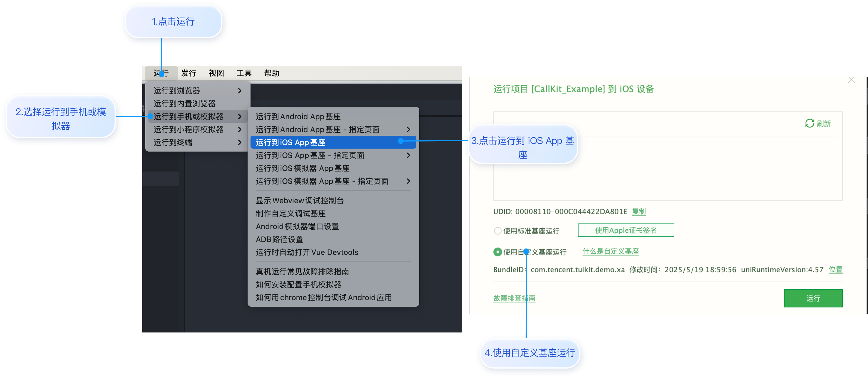The width and height of the screenshot is (868, 378).
Task: Expand 运行到浏览器 submenu arrow
Action: click(x=240, y=90)
